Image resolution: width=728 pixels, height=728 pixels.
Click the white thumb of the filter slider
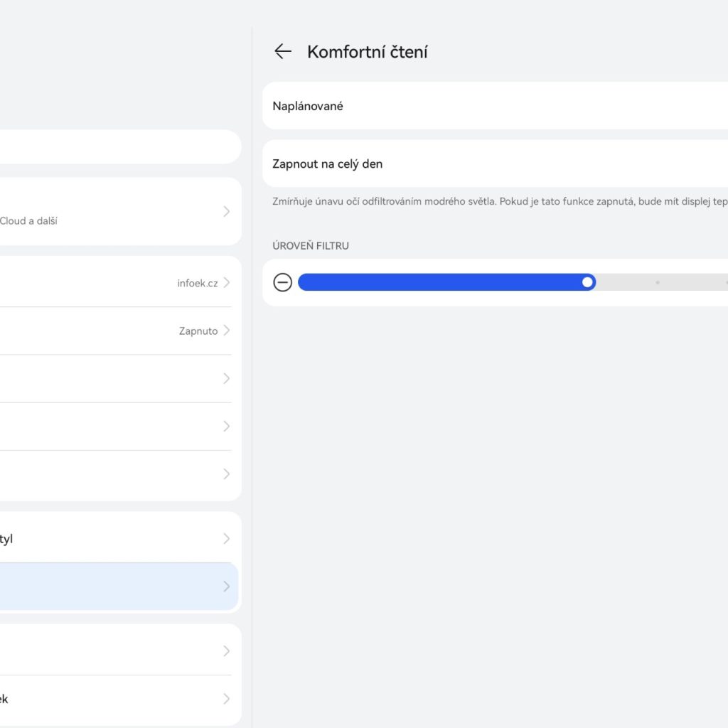(587, 283)
